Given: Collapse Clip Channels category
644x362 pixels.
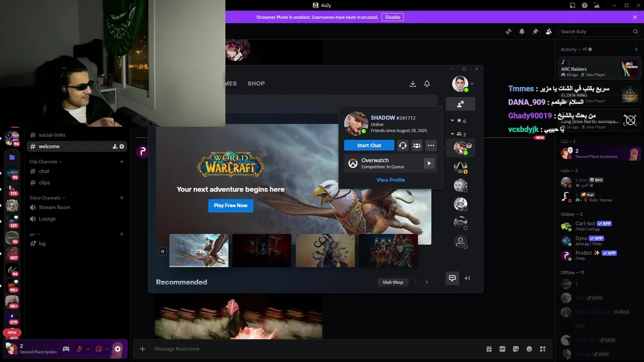Looking at the screenshot, I should point(45,161).
